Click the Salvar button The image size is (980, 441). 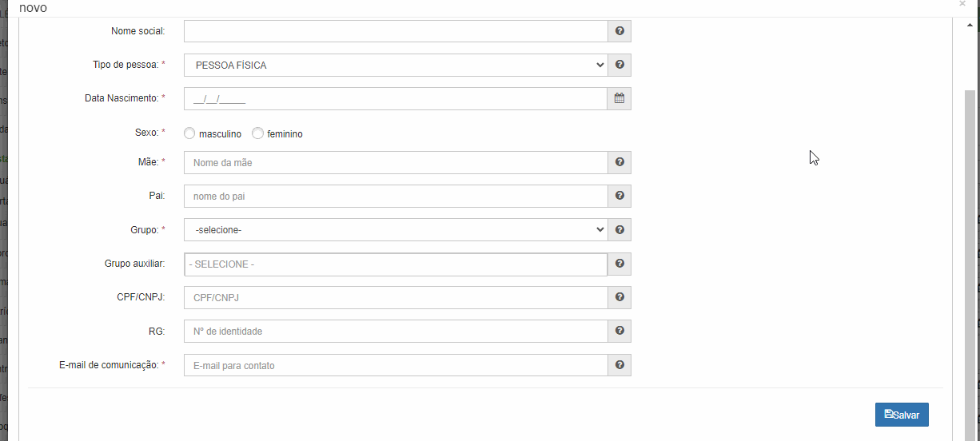902,415
